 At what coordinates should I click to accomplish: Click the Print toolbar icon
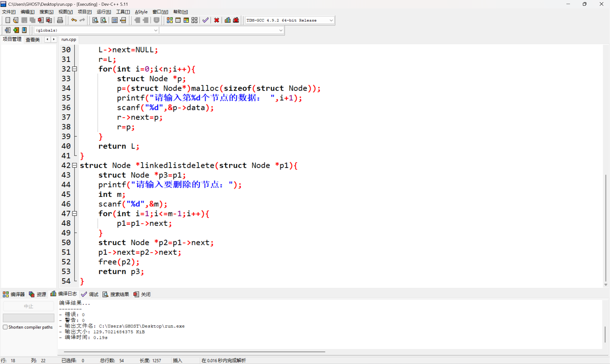(60, 20)
